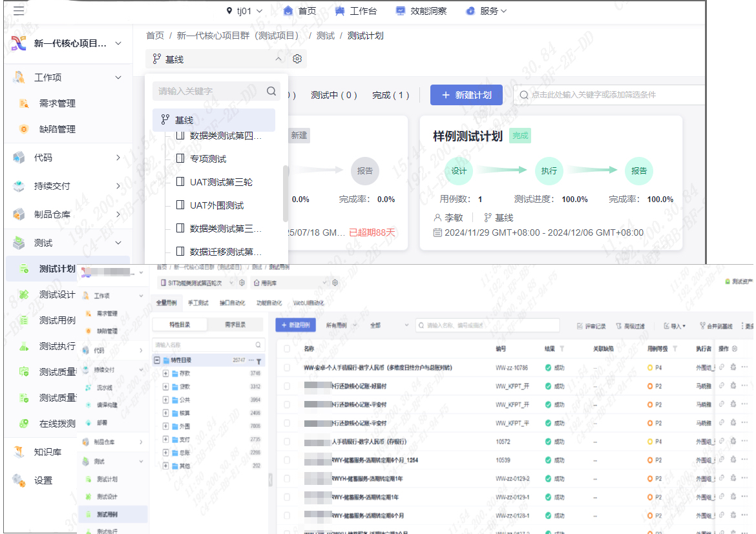Click settings gear in 操作 column header

(x=735, y=349)
